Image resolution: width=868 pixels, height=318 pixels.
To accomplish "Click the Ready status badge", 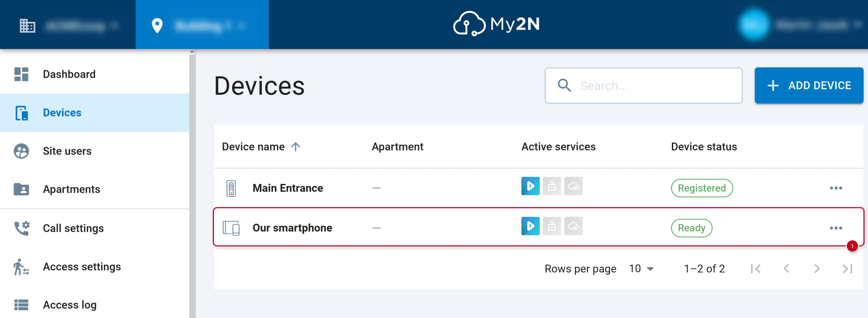I will tap(691, 228).
